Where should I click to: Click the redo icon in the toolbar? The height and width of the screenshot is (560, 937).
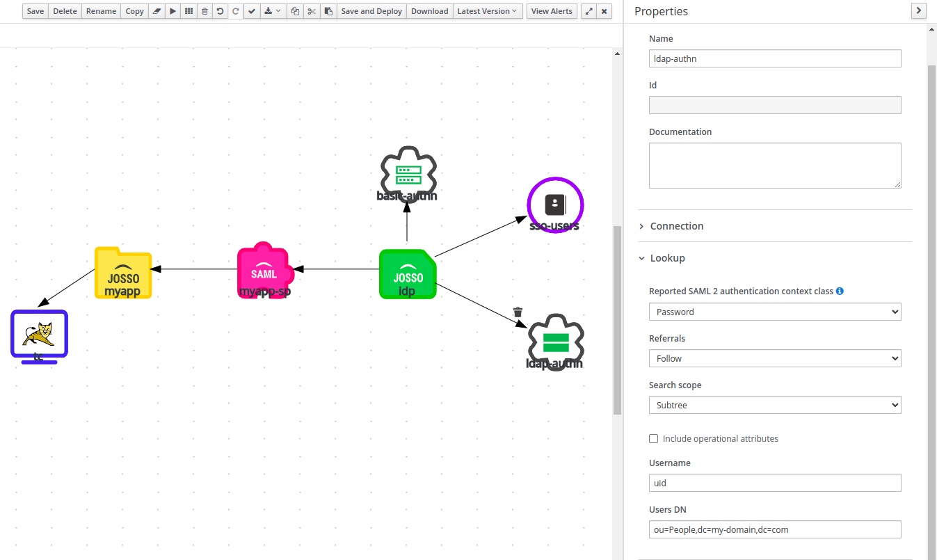click(x=235, y=11)
